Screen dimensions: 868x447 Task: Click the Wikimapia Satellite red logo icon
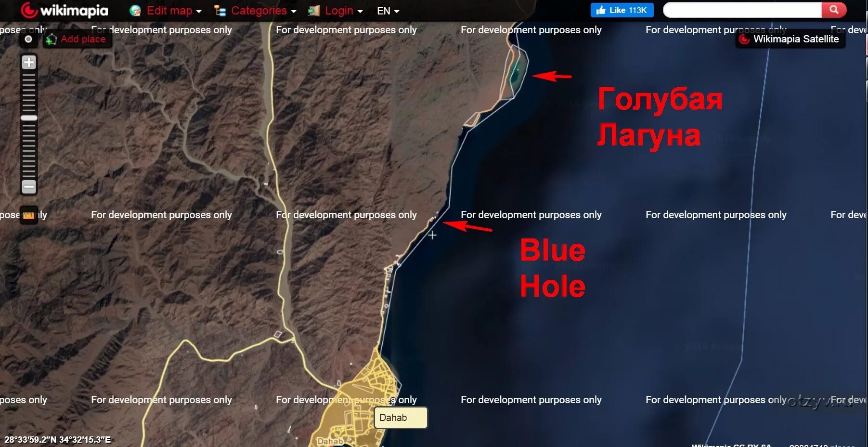coord(744,39)
